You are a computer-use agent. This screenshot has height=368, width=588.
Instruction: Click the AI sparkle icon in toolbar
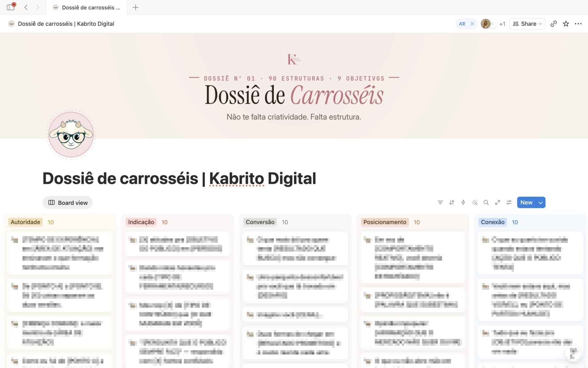(475, 202)
